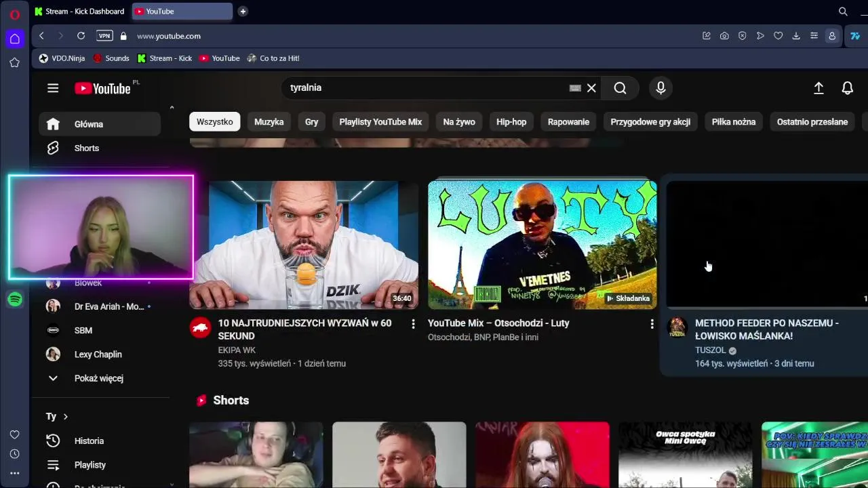Select the Hip-hop filter chip

(511, 122)
